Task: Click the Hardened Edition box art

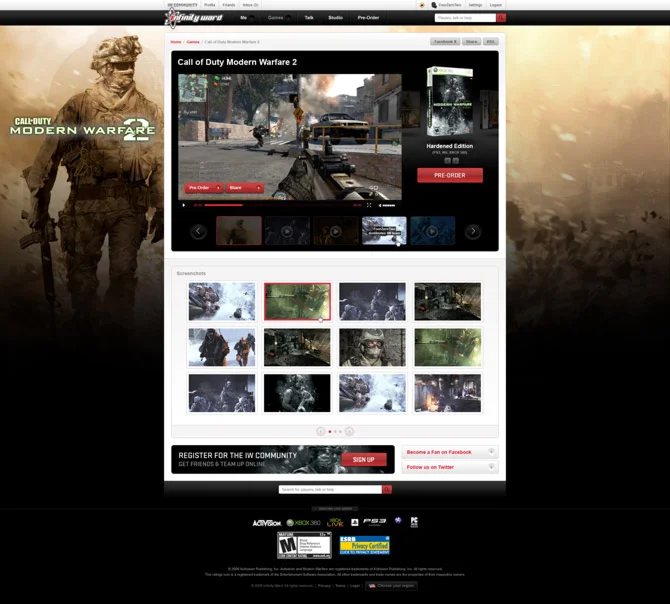Action: tap(450, 101)
